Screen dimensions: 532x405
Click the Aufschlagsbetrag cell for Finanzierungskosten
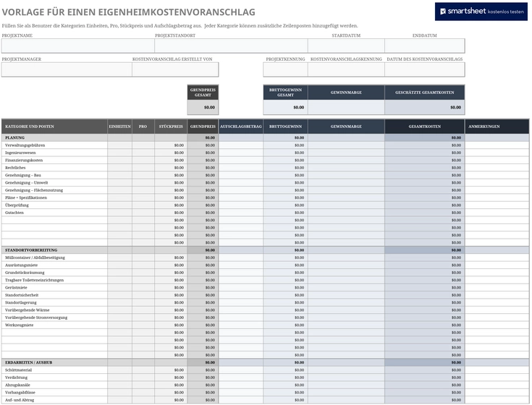click(x=241, y=160)
